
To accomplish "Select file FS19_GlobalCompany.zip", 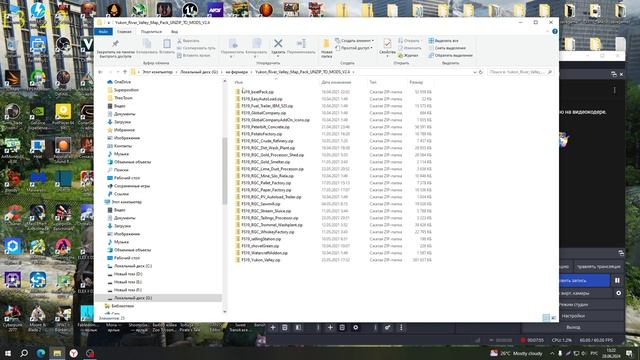I will (263, 113).
